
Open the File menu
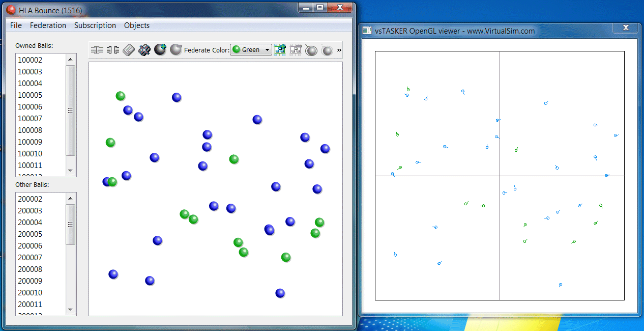pyautogui.click(x=16, y=25)
